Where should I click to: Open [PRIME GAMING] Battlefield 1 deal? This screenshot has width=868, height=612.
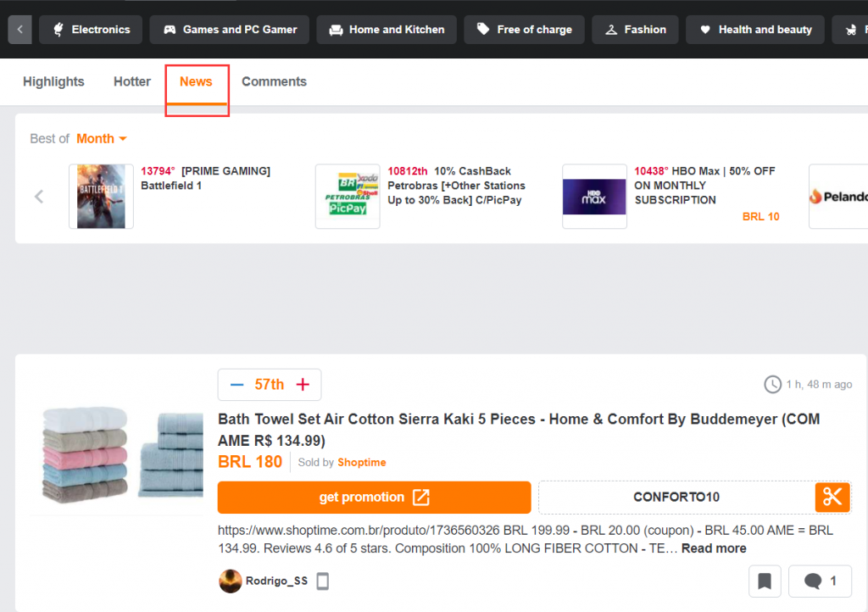click(x=206, y=178)
